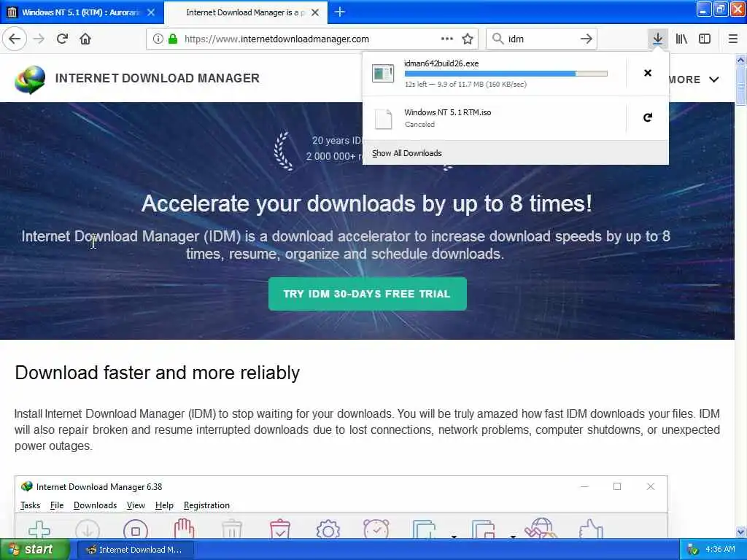
Task: Click the Internet Download Manager globe logo
Action: 30,79
